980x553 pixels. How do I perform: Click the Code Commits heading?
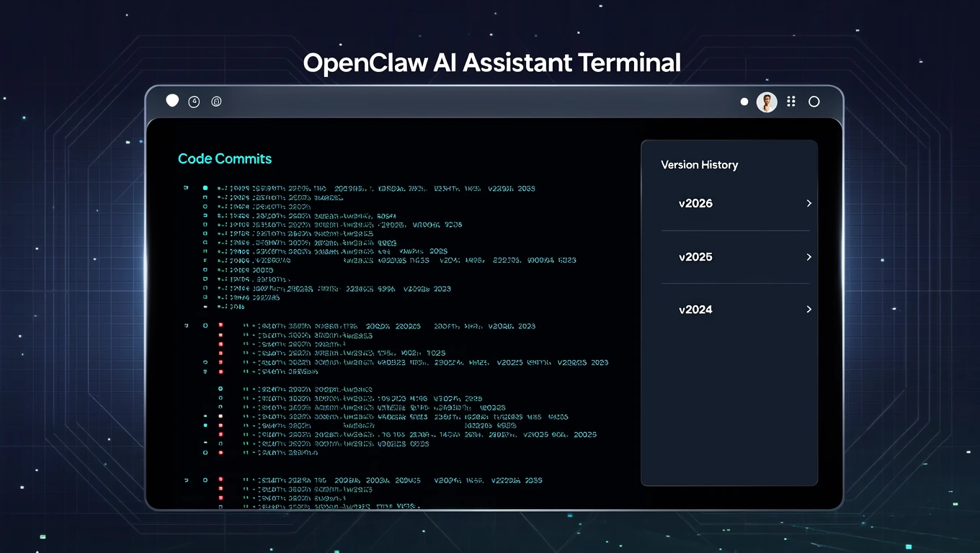click(225, 158)
